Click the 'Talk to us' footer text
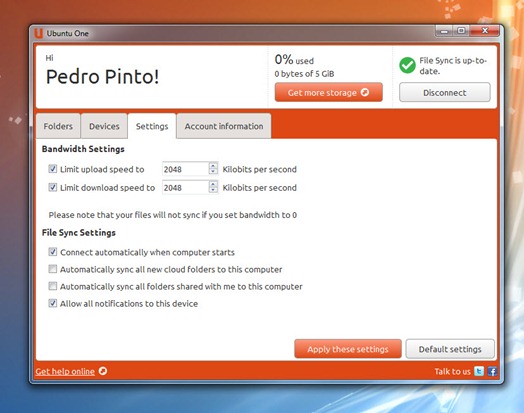Viewport: 524px width, 413px height. pyautogui.click(x=452, y=371)
